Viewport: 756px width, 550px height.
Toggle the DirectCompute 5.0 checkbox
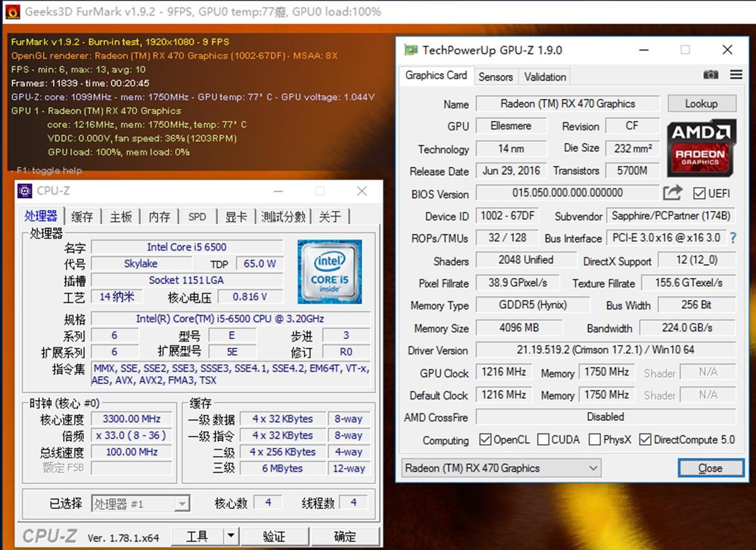click(645, 439)
